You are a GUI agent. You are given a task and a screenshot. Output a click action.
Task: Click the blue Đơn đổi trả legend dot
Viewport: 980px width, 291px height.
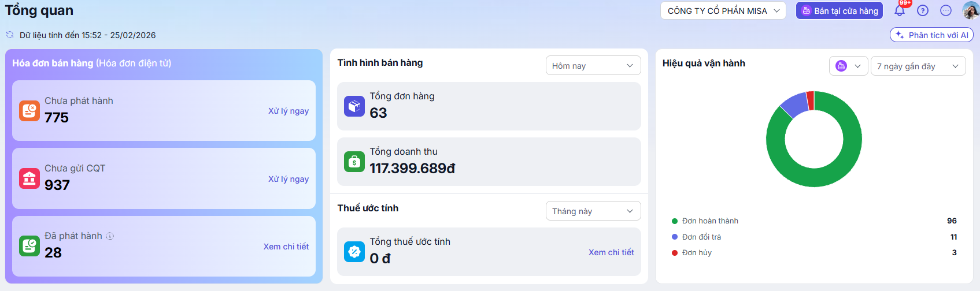(675, 237)
